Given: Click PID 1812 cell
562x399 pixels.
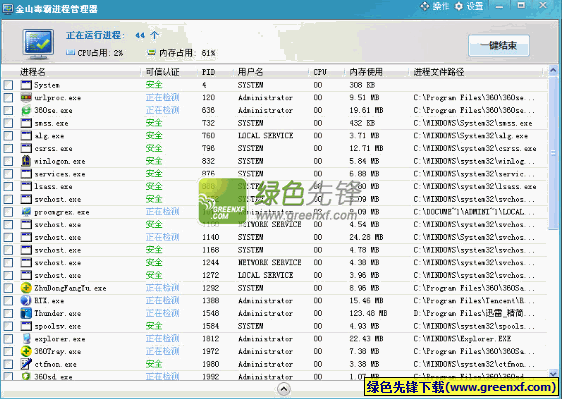Looking at the screenshot, I should (211, 339).
